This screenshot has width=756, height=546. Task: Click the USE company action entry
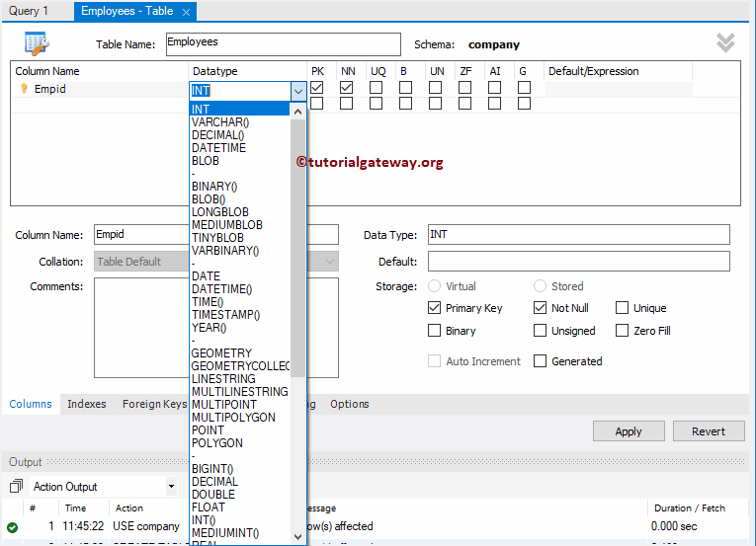146,526
